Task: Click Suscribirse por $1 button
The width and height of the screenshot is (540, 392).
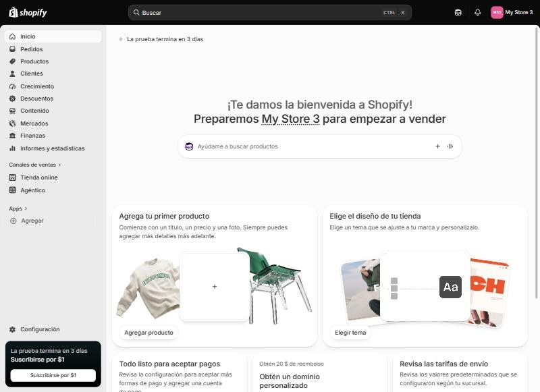Action: pyautogui.click(x=53, y=376)
